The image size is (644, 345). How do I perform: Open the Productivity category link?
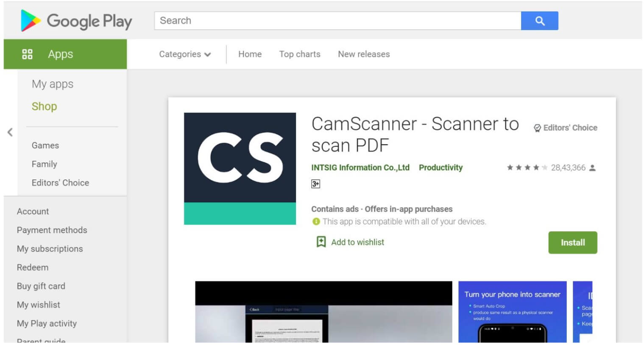440,168
